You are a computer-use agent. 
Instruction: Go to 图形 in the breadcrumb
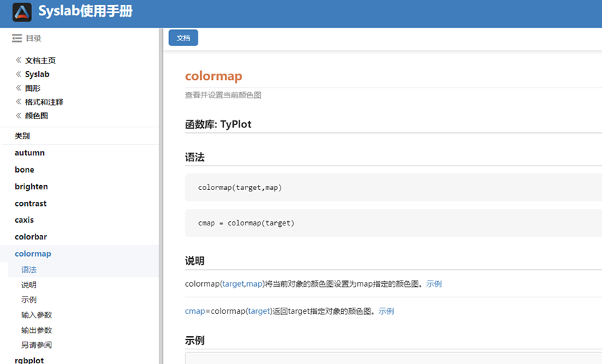33,88
